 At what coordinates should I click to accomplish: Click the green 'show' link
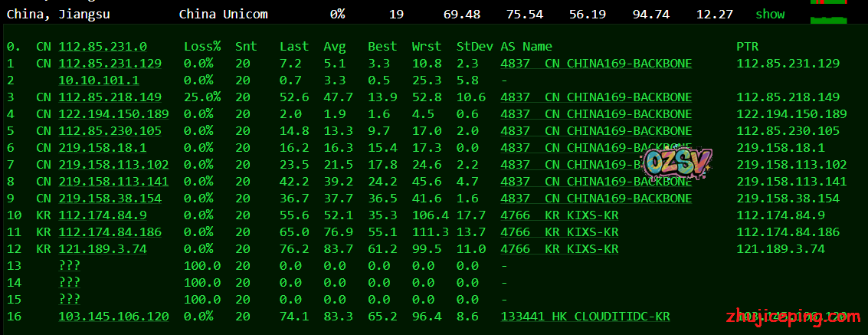[770, 14]
